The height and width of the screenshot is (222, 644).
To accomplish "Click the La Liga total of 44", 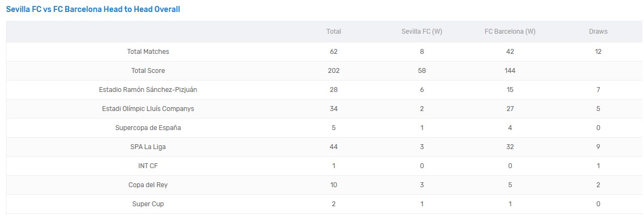I will (x=334, y=147).
